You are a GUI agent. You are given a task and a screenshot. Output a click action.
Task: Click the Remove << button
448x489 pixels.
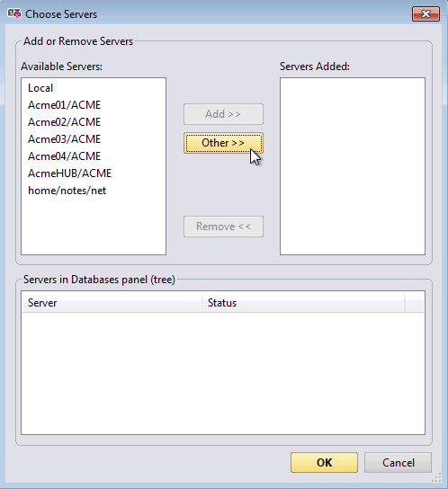coord(223,227)
